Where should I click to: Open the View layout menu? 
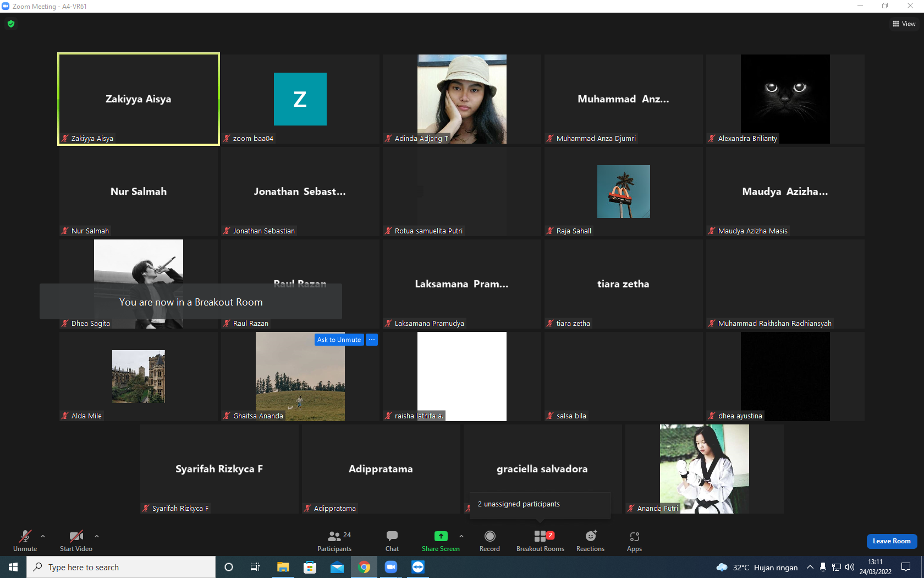[904, 24]
